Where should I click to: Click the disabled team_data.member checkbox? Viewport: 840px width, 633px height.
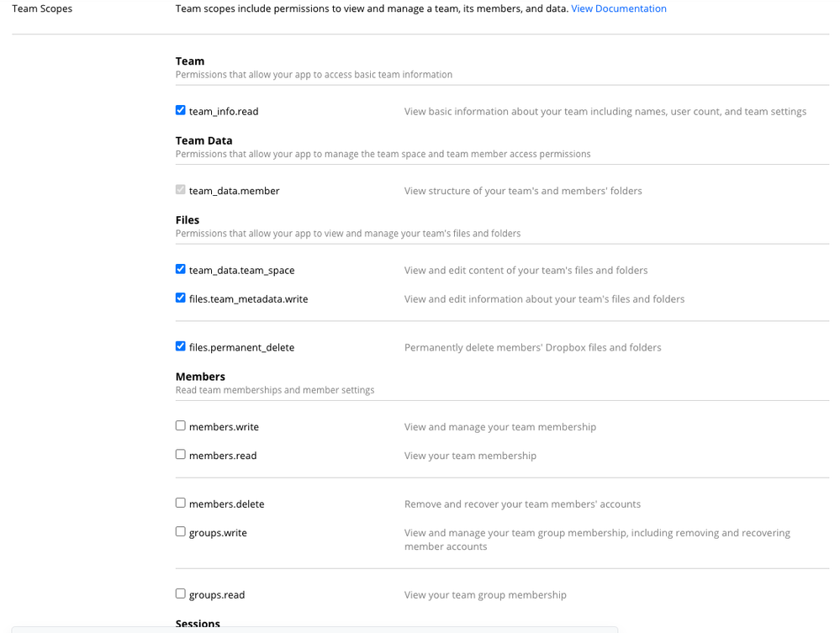[x=181, y=190]
